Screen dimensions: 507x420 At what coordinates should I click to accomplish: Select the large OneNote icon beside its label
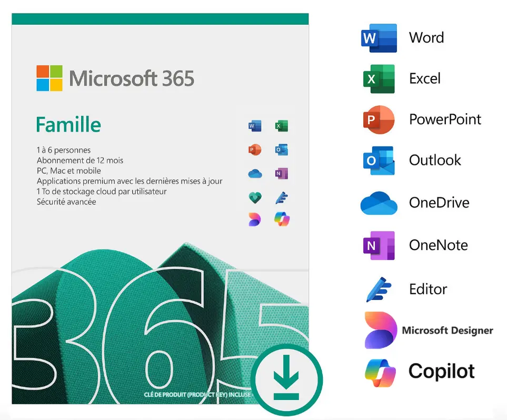tap(379, 245)
